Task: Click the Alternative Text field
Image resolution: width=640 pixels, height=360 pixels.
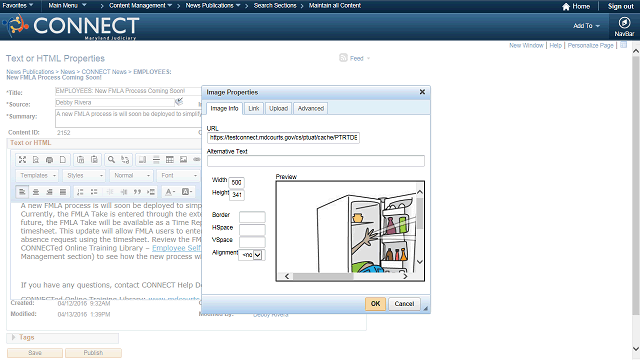Action: click(316, 161)
